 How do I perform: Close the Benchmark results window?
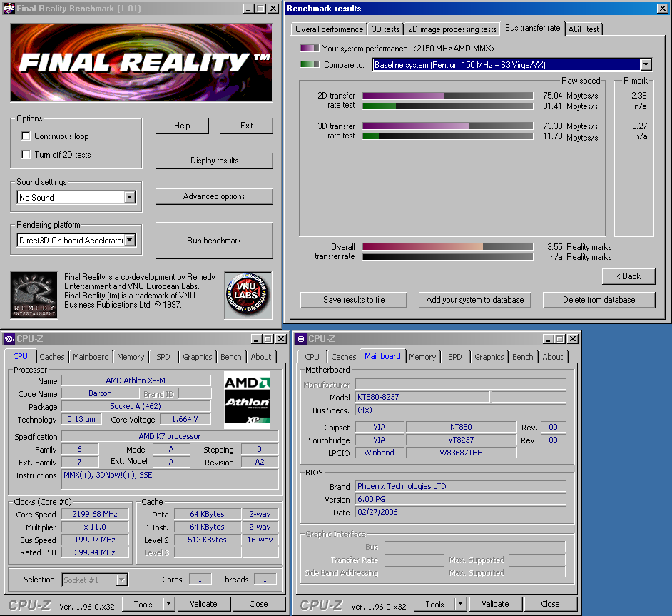[662, 8]
